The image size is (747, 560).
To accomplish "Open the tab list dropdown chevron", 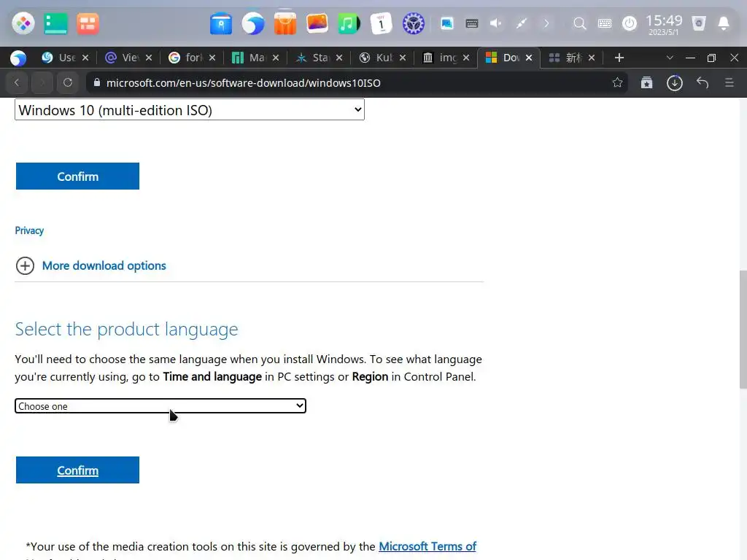I will 670,58.
